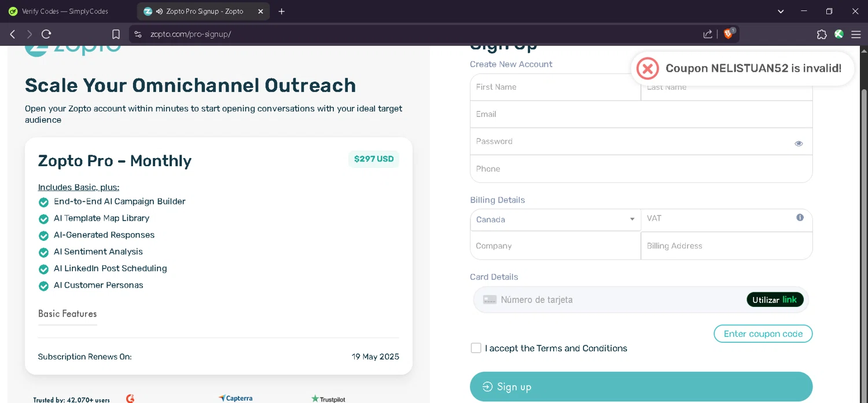Toggle password visibility eye icon

799,144
